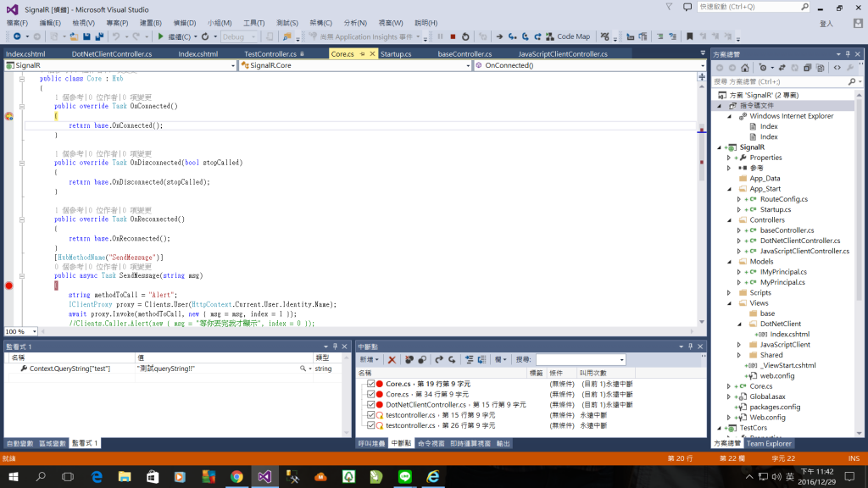Image resolution: width=868 pixels, height=488 pixels.
Task: Switch to the Startup.cs editor tab
Action: (x=396, y=53)
